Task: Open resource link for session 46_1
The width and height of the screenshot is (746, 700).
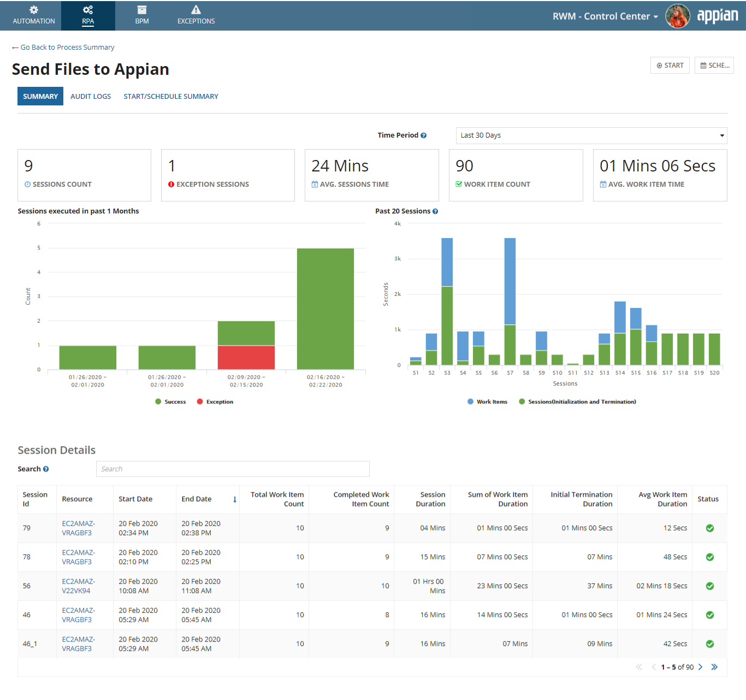Action: pyautogui.click(x=78, y=644)
